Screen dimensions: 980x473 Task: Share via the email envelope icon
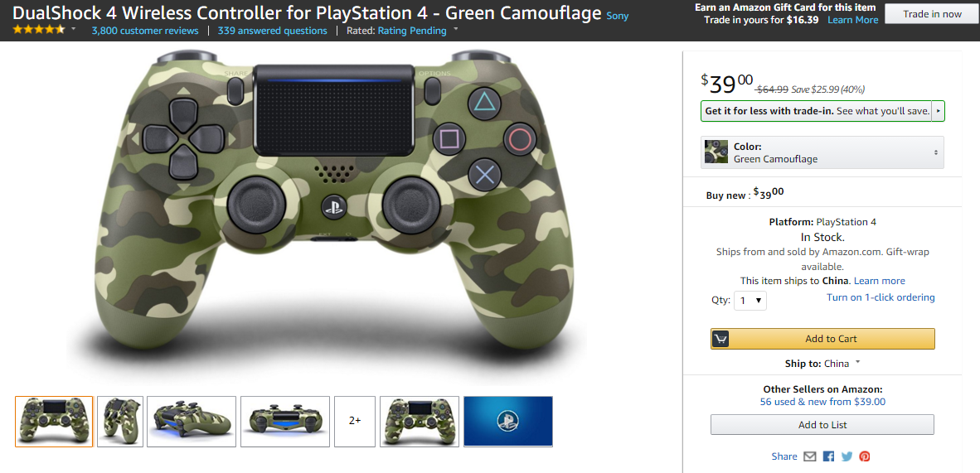pos(810,456)
